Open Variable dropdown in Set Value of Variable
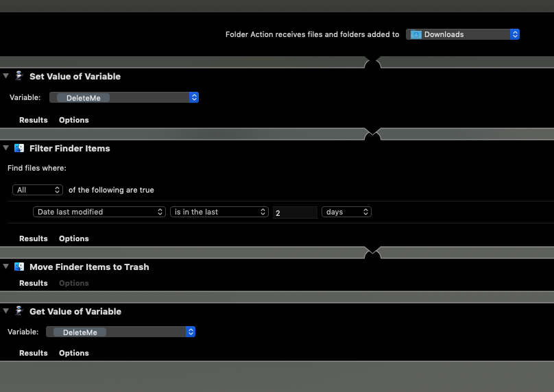This screenshot has height=392, width=554. pos(124,97)
